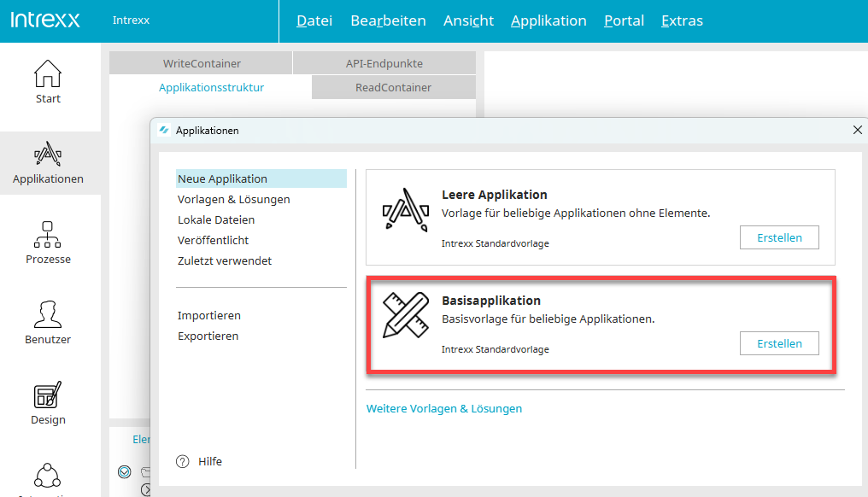The height and width of the screenshot is (497, 868).
Task: Close the Applikationen dialog
Action: click(x=858, y=130)
